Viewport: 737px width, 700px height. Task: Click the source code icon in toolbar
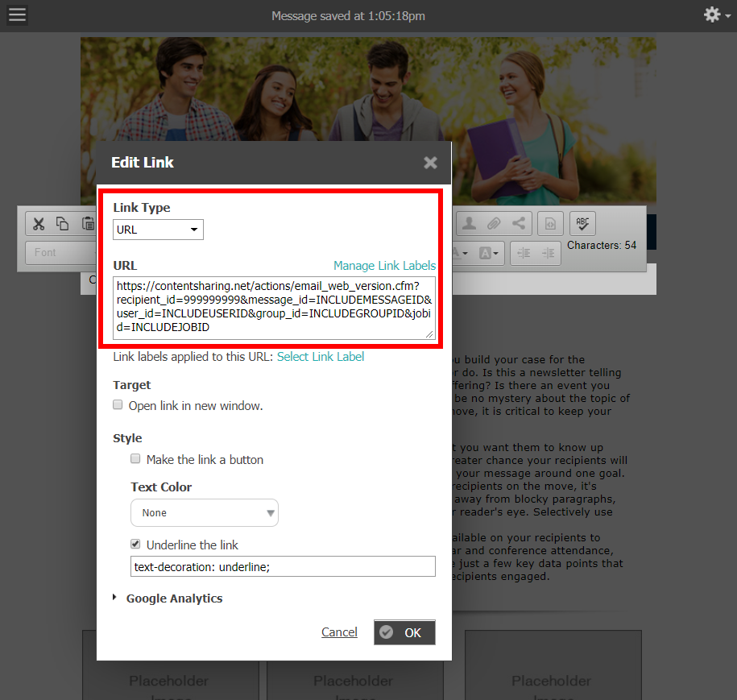pyautogui.click(x=550, y=224)
